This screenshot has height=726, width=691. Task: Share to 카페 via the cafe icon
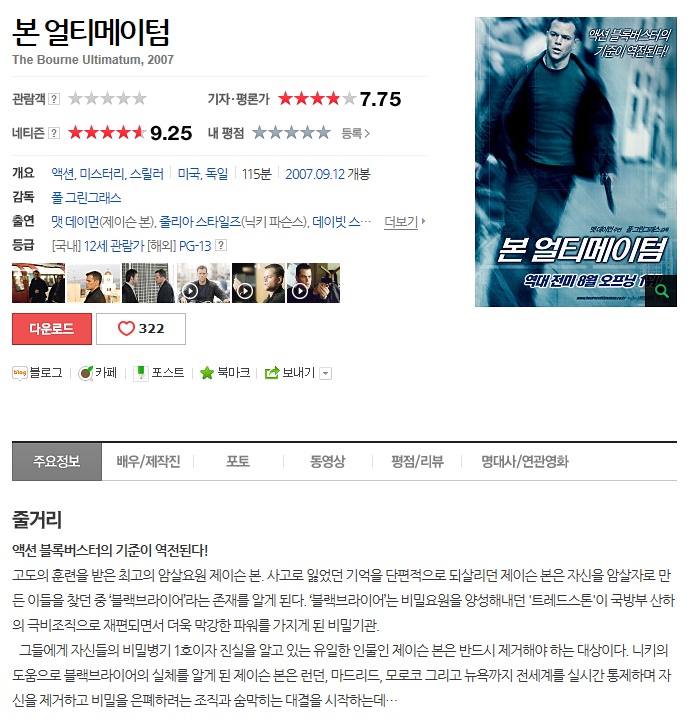86,373
